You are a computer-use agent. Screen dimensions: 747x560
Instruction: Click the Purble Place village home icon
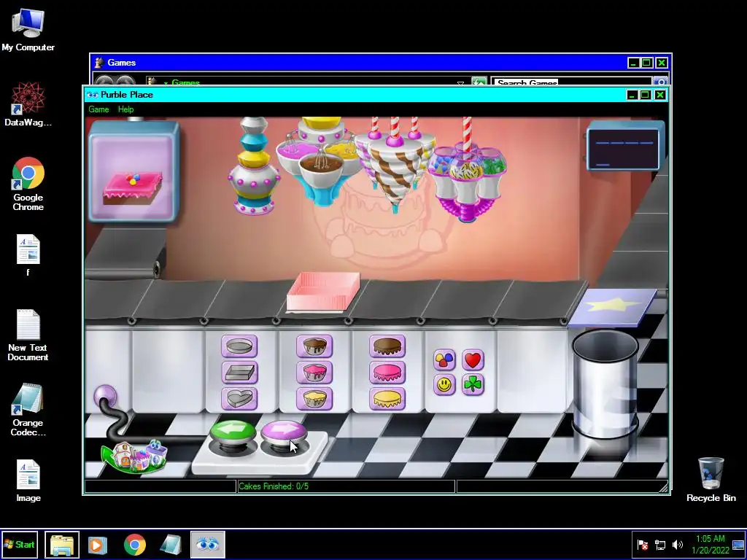[136, 456]
